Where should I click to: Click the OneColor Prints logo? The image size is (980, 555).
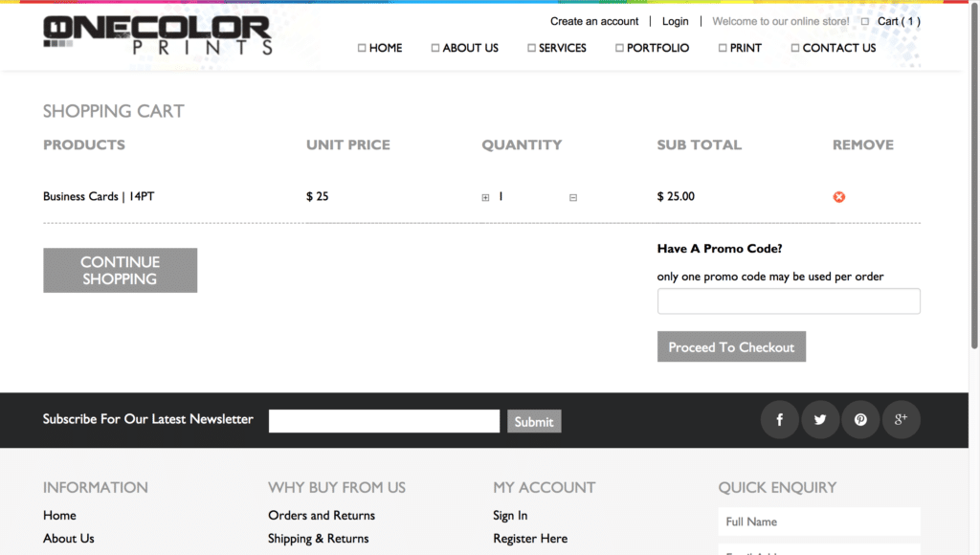click(x=158, y=35)
